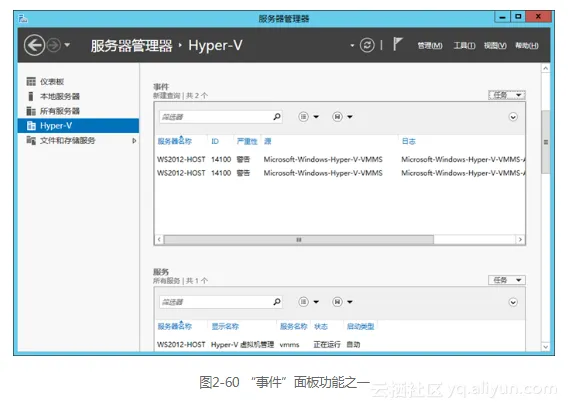Open the notifications flag
Screen dimensions: 568x409
pos(397,44)
